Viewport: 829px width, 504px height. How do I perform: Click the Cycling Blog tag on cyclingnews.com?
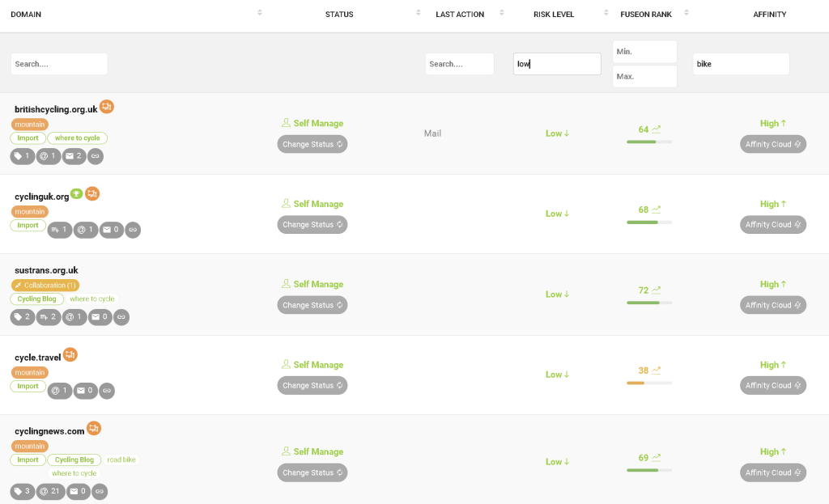point(74,460)
